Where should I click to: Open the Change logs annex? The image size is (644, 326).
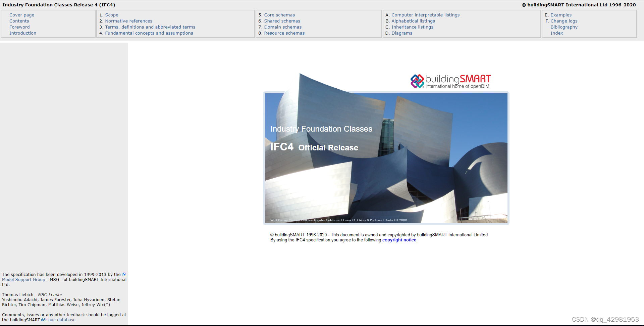coord(564,21)
